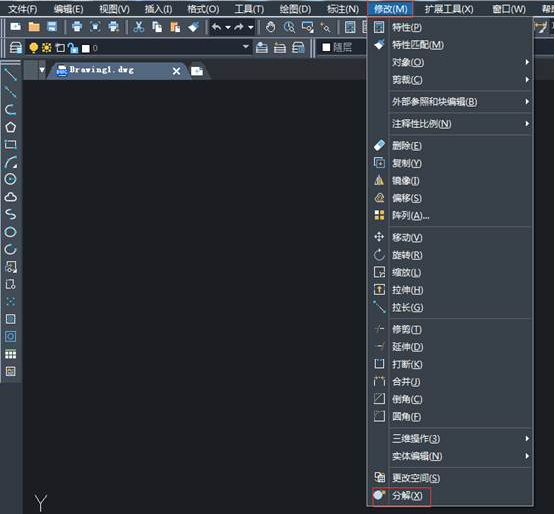Image resolution: width=555 pixels, height=514 pixels.
Task: Select the Hatch tool in left toolbar
Action: pos(10,319)
